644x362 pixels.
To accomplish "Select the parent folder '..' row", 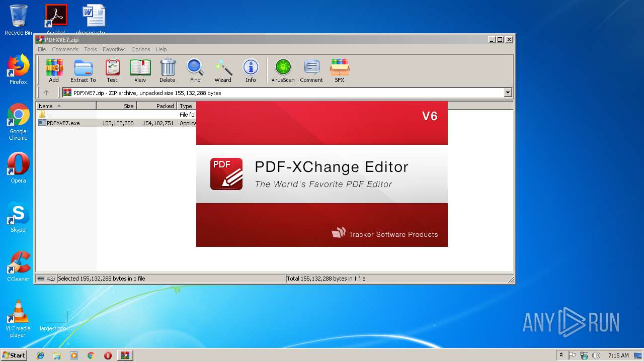I will click(117, 115).
